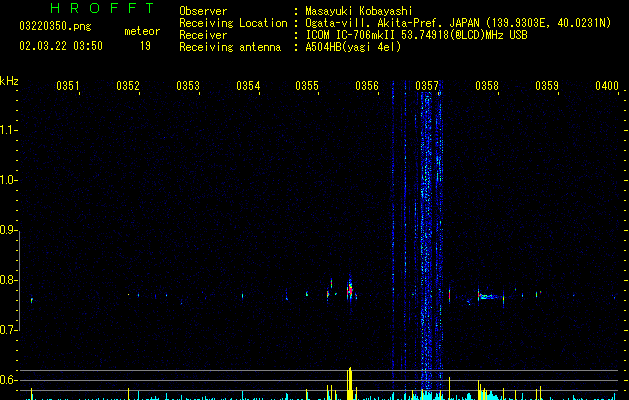Image resolution: width=629 pixels, height=400 pixels.
Task: Click the 0400 time axis marker
Action: (x=607, y=85)
